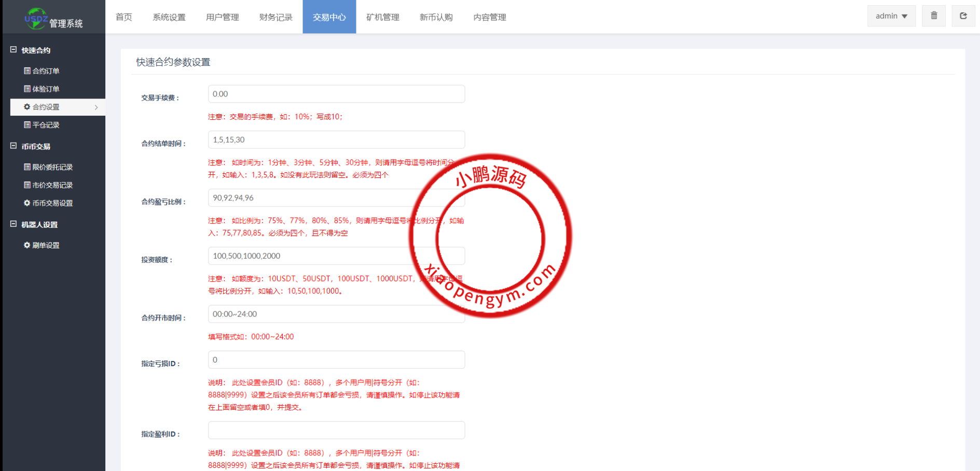
Task: Click the 交易手续费 input field
Action: click(x=336, y=94)
